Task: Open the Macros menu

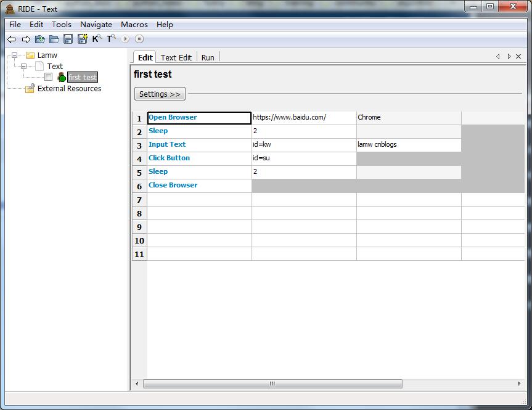Action: [134, 25]
